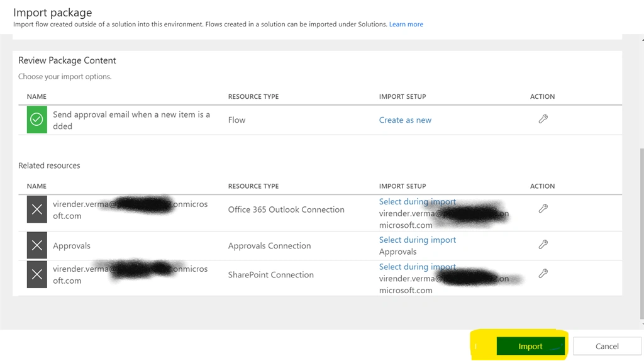The width and height of the screenshot is (644, 363).
Task: Open Select during import for the SharePoint connection
Action: [x=418, y=267]
